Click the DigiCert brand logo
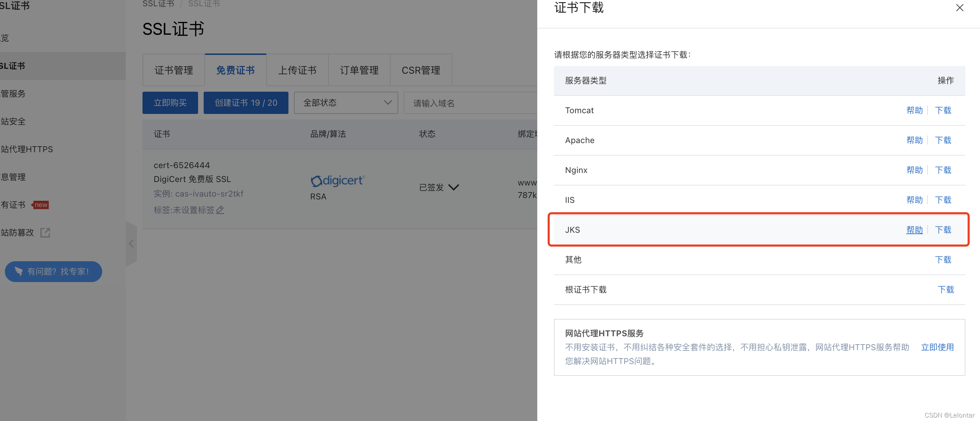This screenshot has height=421, width=980. (337, 181)
